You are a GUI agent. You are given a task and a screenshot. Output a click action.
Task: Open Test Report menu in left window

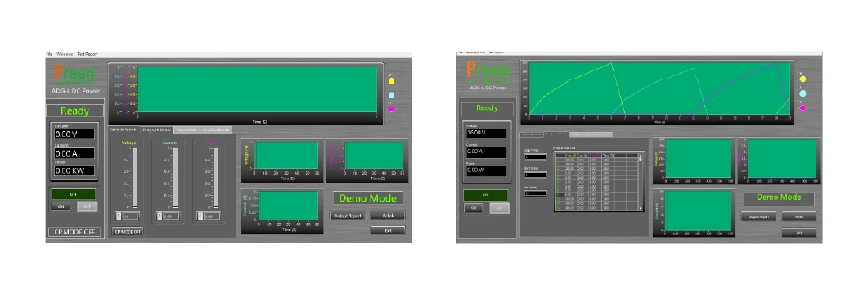tap(88, 54)
